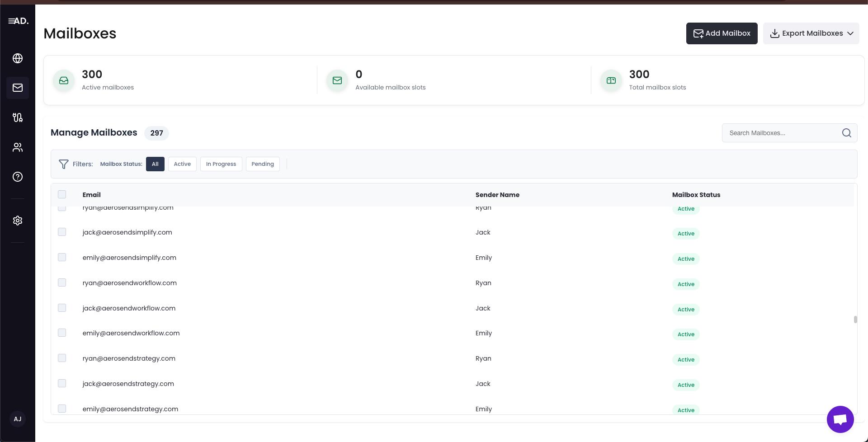Viewport: 868px width, 442px height.
Task: Open the AJ user avatar
Action: pos(18,419)
